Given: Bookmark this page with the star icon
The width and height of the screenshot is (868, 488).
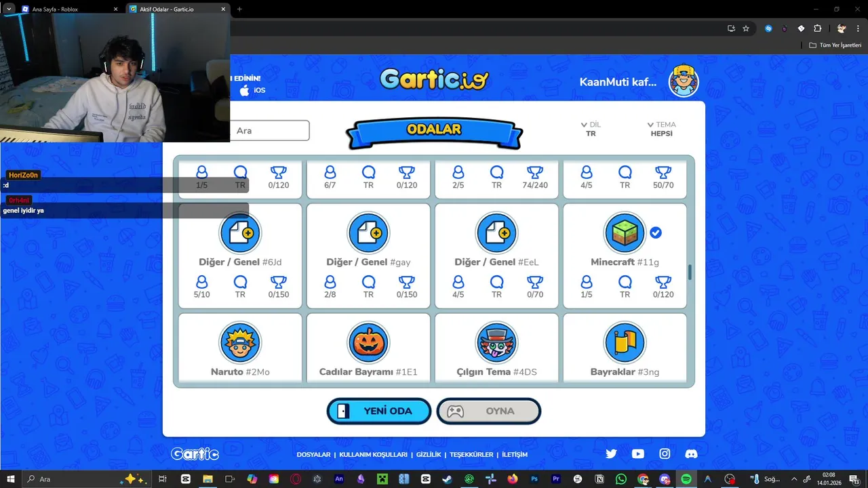Looking at the screenshot, I should 746,28.
